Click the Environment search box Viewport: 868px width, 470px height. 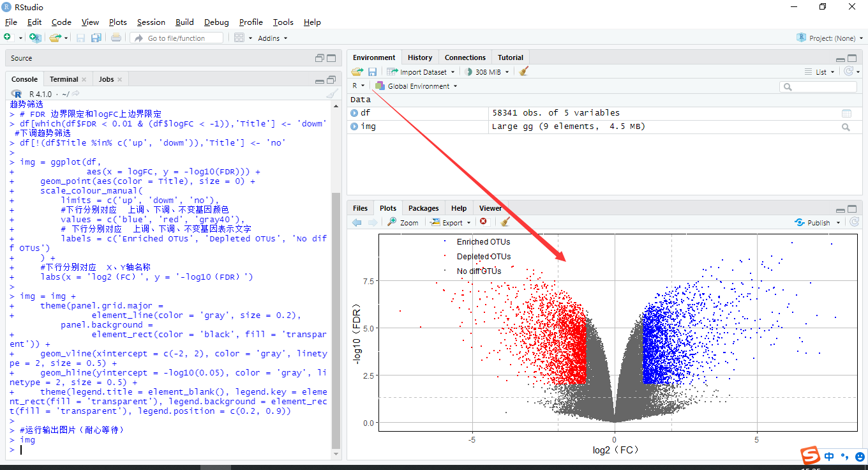(x=818, y=87)
